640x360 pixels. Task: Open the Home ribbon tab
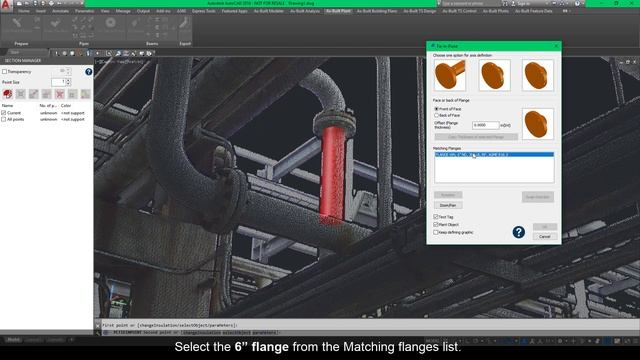pos(24,11)
